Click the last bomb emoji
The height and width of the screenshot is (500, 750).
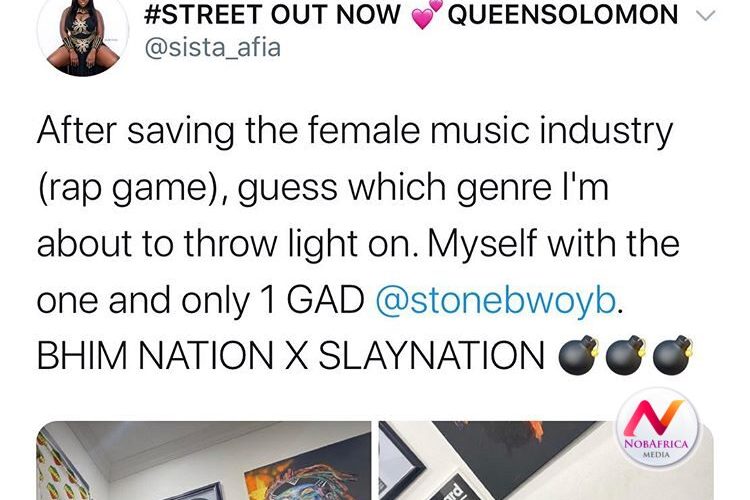click(x=673, y=355)
